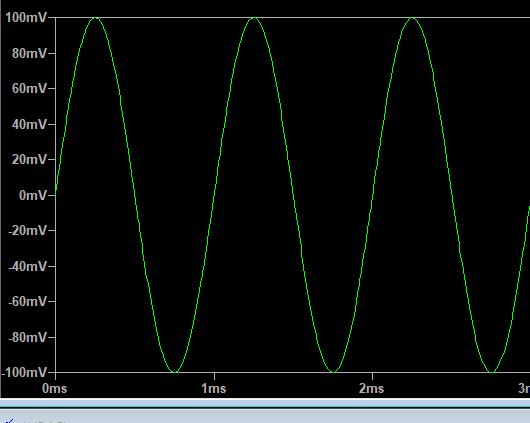Screen dimensions: 530x423
Task: Click the 2ms tick mark on the axis
Action: [x=372, y=376]
